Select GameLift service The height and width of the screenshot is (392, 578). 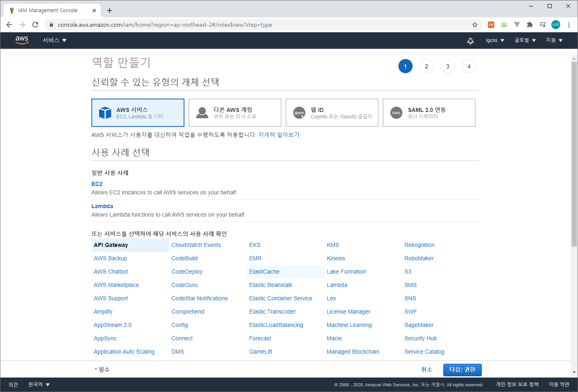click(x=260, y=352)
